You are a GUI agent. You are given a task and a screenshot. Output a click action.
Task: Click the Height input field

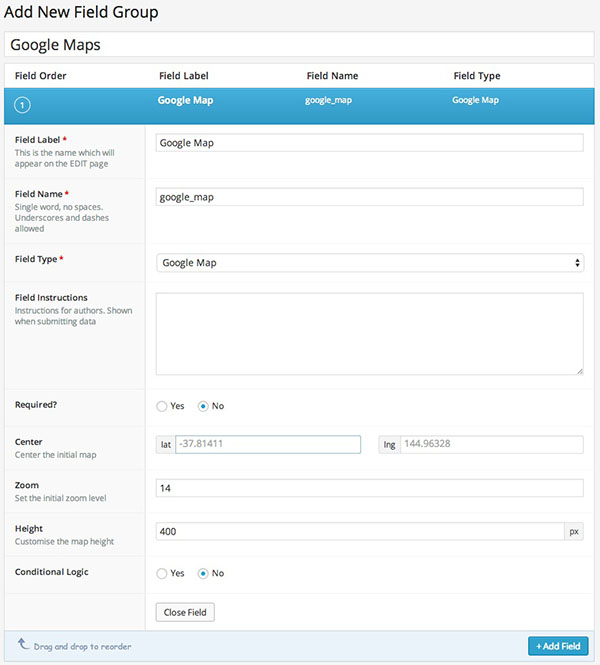click(360, 532)
